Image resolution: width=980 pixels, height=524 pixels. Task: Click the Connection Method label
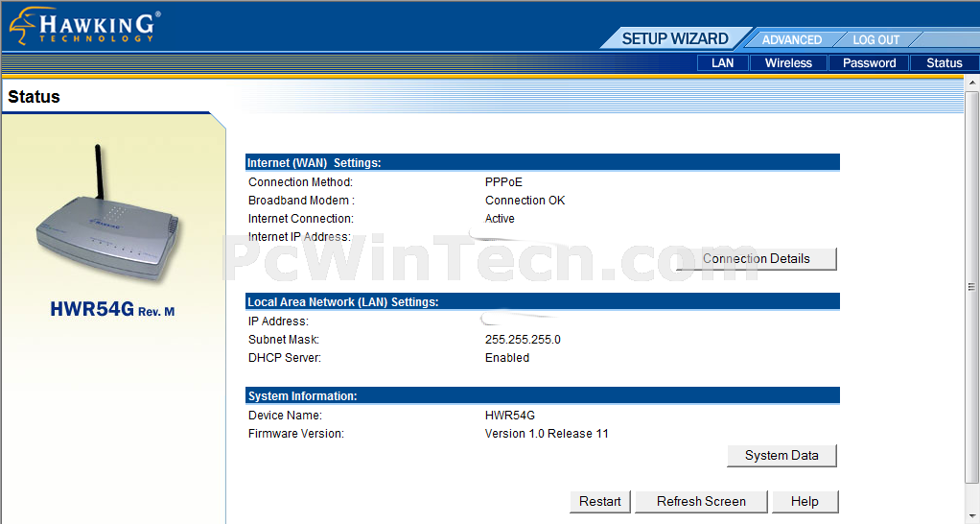[x=300, y=182]
